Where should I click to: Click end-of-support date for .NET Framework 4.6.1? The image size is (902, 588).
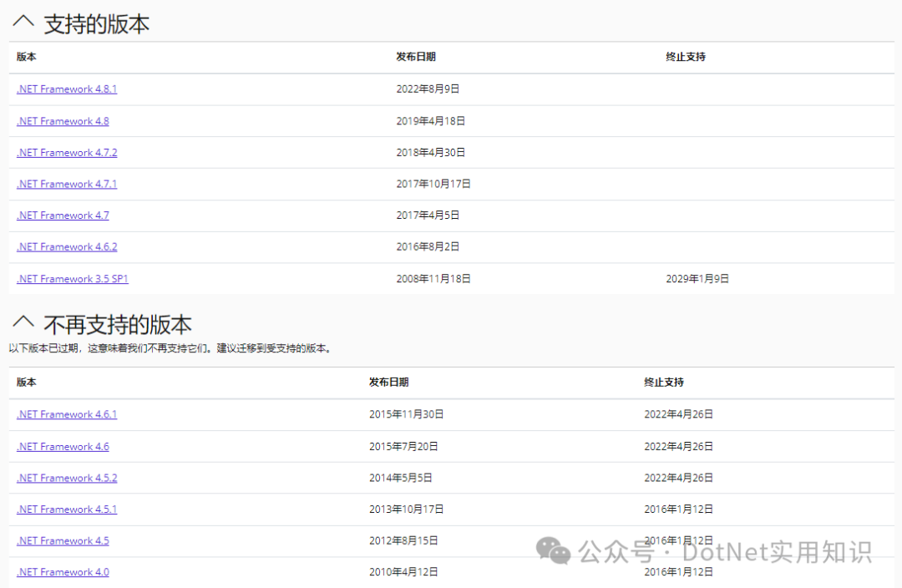(678, 414)
